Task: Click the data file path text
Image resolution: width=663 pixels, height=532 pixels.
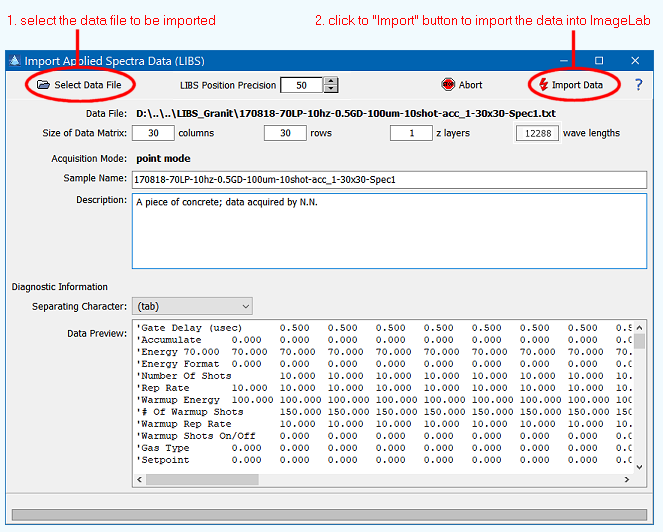Action: coord(346,113)
